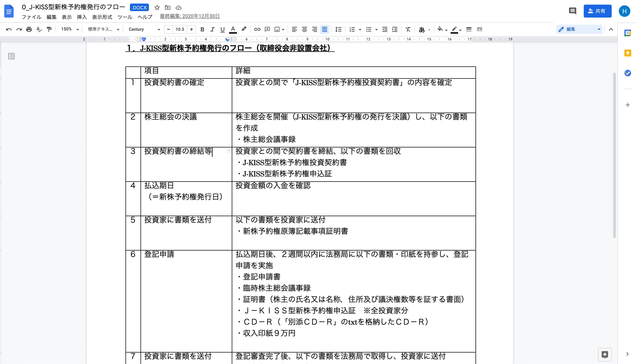
Task: Star this document
Action: coord(157,8)
